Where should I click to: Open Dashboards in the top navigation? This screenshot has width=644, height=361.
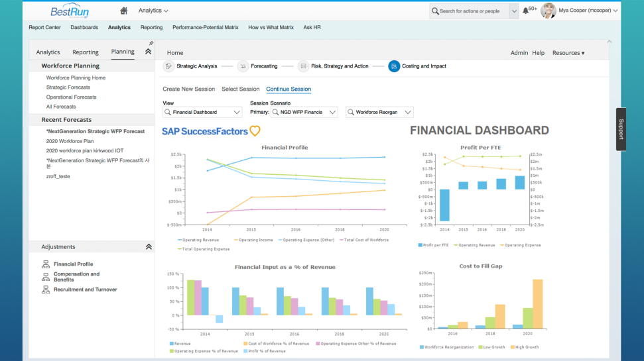coord(84,27)
